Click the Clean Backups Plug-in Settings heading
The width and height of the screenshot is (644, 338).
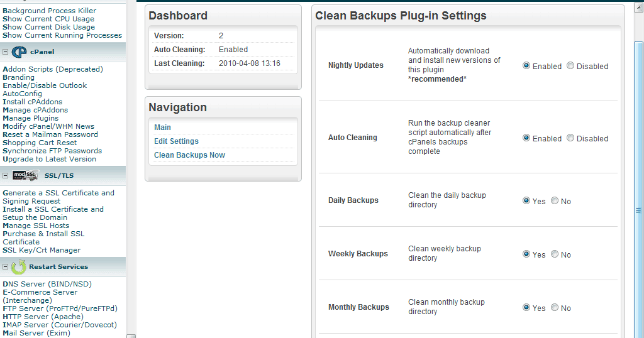click(x=401, y=16)
